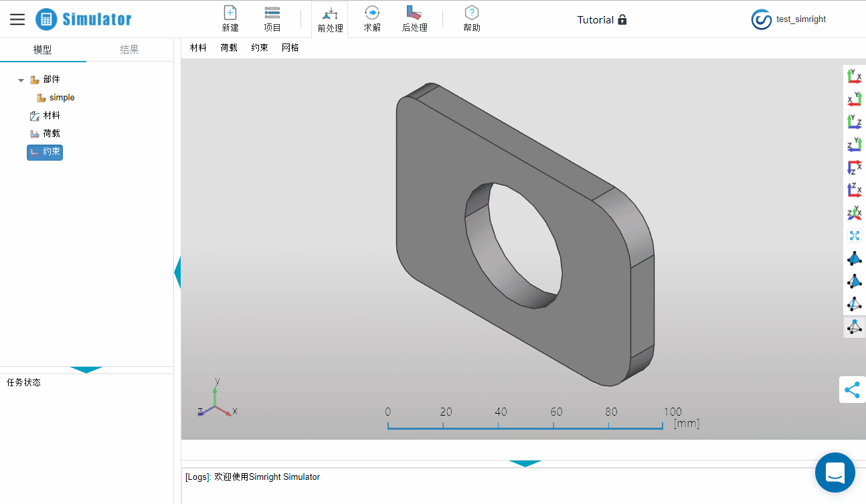Click the share icon button
The width and height of the screenshot is (866, 504).
point(853,390)
